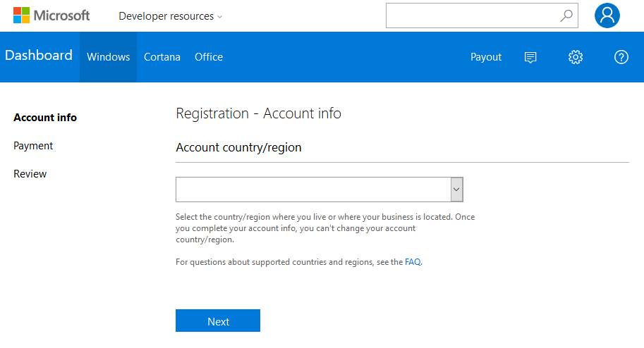Open the Account country/region combo box

[313, 189]
